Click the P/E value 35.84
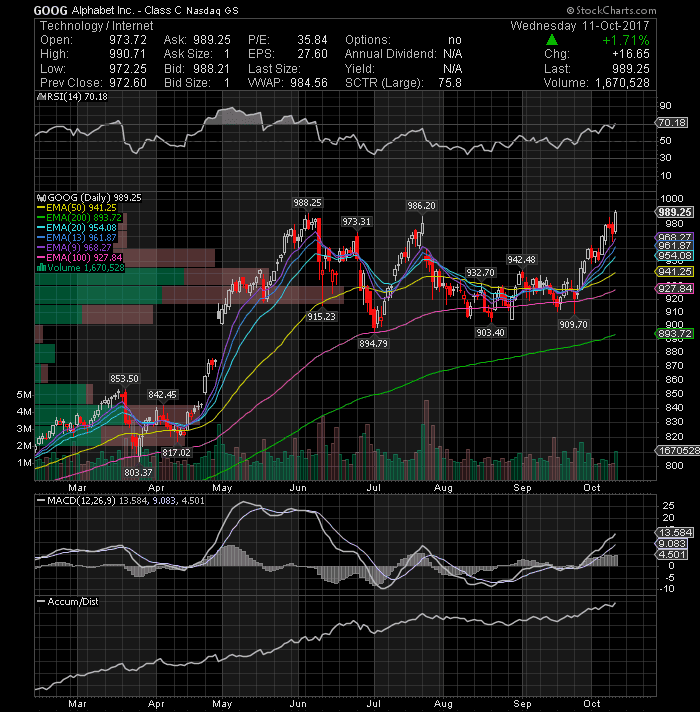The height and width of the screenshot is (712, 700). [312, 40]
